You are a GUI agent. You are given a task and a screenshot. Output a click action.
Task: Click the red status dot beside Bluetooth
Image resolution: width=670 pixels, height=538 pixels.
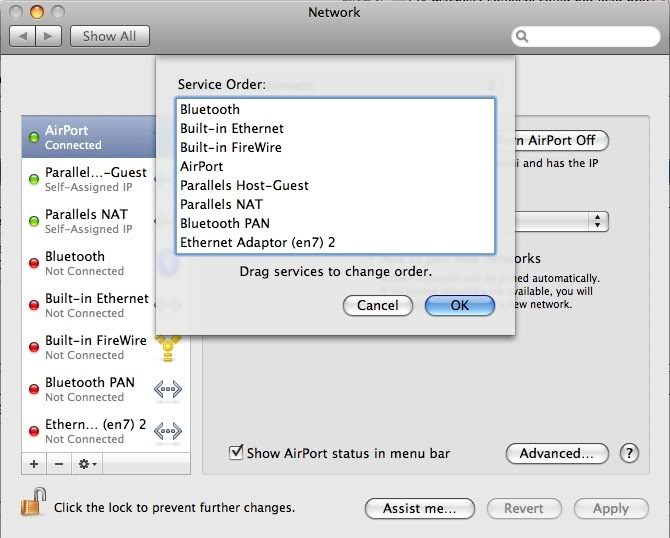(34, 263)
